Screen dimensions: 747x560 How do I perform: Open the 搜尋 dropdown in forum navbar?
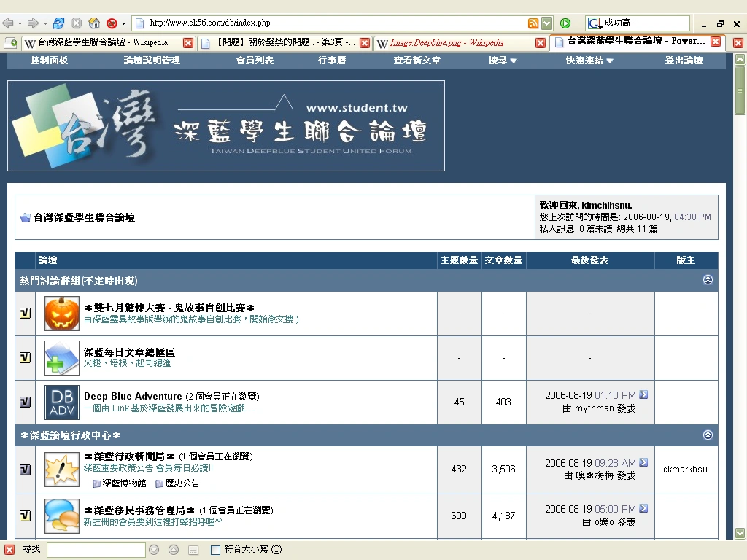point(503,61)
